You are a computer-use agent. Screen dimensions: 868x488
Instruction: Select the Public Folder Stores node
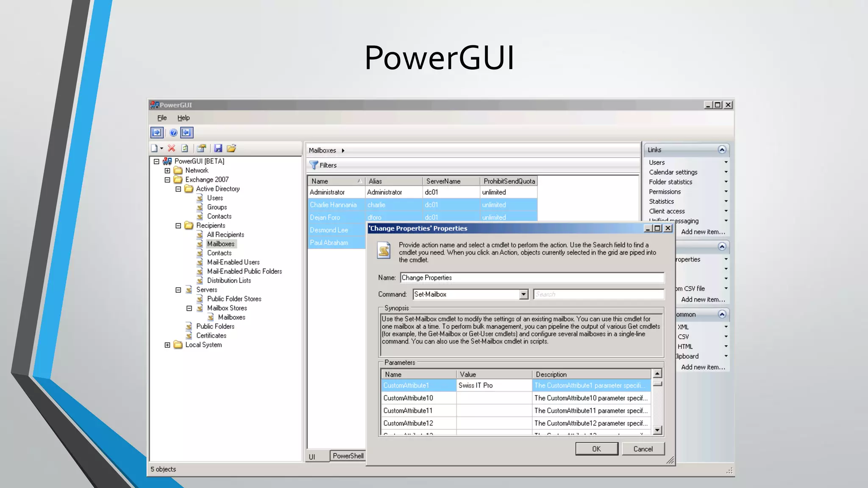click(x=234, y=299)
